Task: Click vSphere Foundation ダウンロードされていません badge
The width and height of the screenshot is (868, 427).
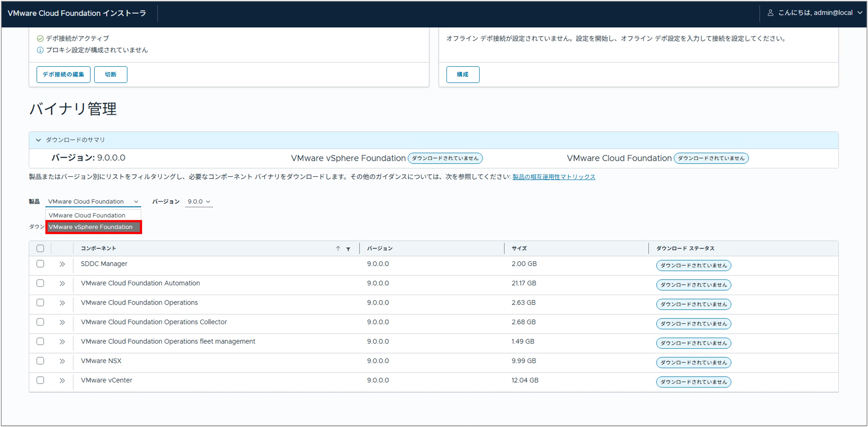Action: [x=445, y=158]
